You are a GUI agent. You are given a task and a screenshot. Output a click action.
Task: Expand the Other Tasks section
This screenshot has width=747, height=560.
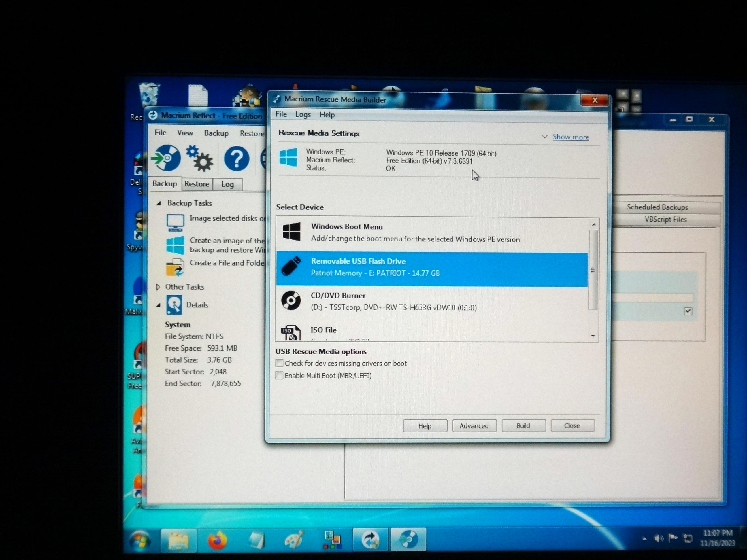[158, 287]
